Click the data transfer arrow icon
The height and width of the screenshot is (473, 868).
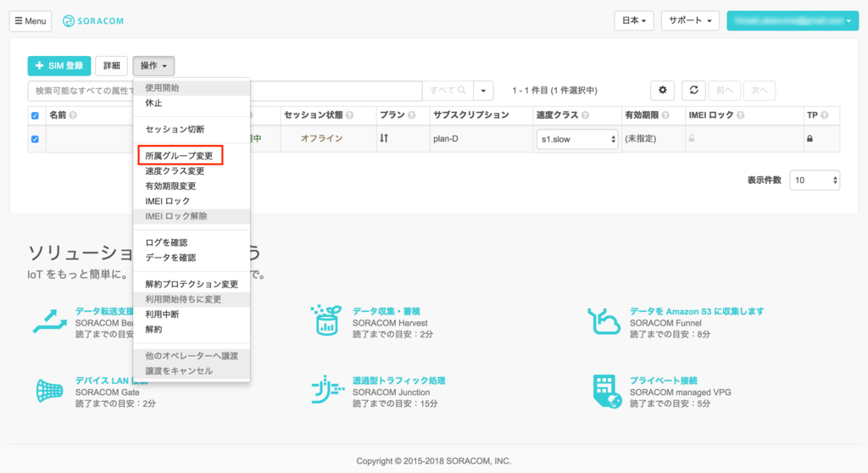[x=50, y=321]
